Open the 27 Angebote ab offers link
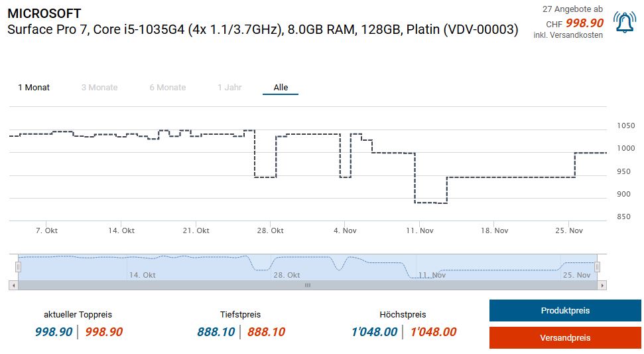 572,9
